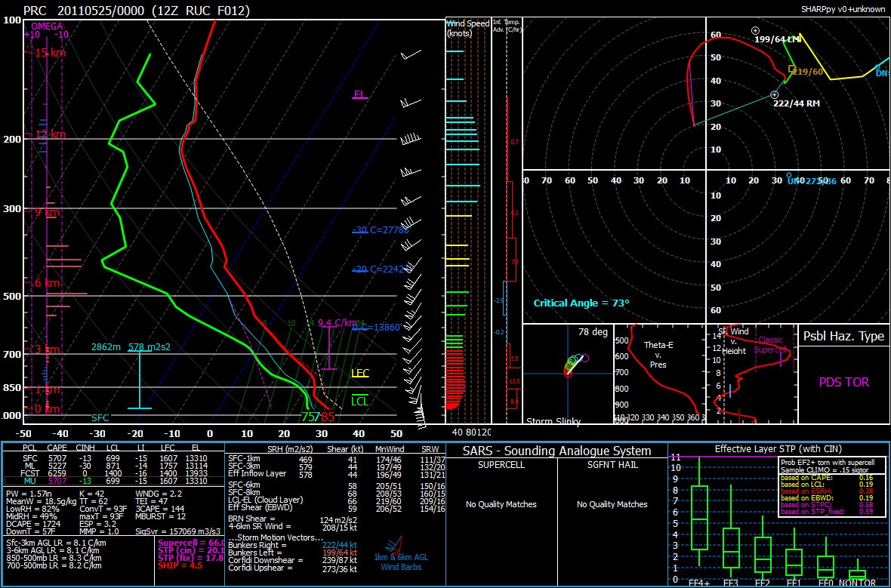Click the red surface temperature value 85
The width and height of the screenshot is (891, 588).
pos(328,417)
